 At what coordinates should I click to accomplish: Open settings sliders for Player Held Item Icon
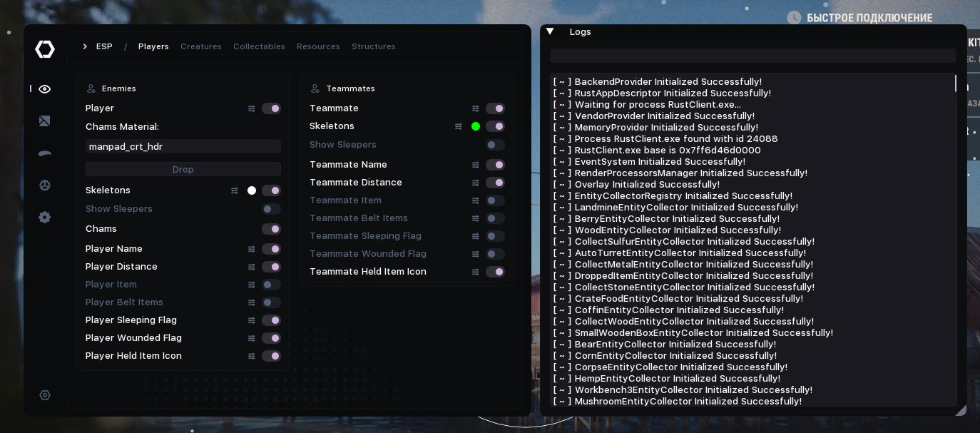click(251, 356)
